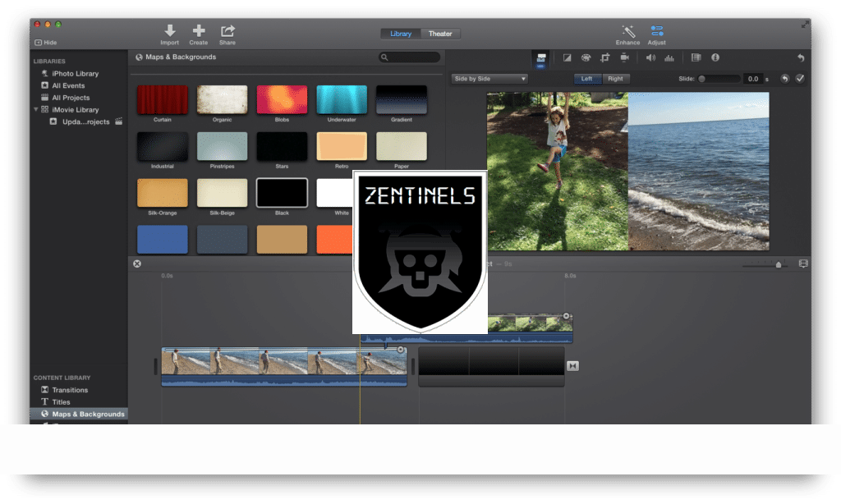Pick the Stars background
The image size is (841, 504).
click(x=283, y=146)
